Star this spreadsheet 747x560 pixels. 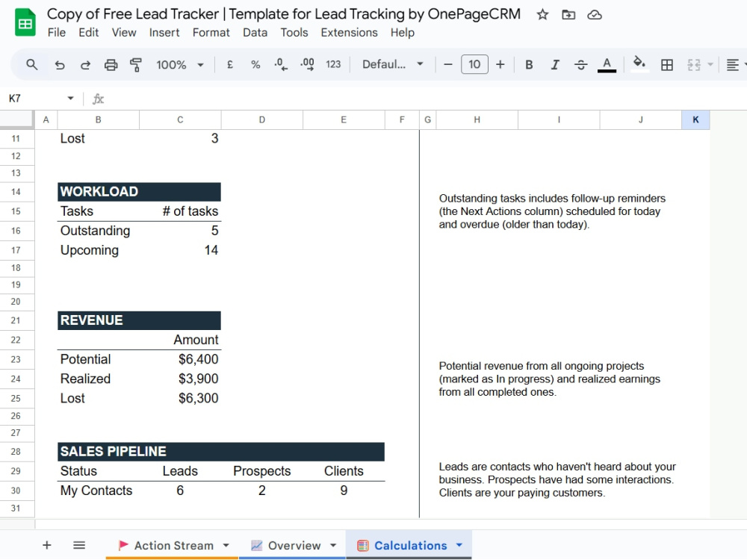(x=542, y=15)
